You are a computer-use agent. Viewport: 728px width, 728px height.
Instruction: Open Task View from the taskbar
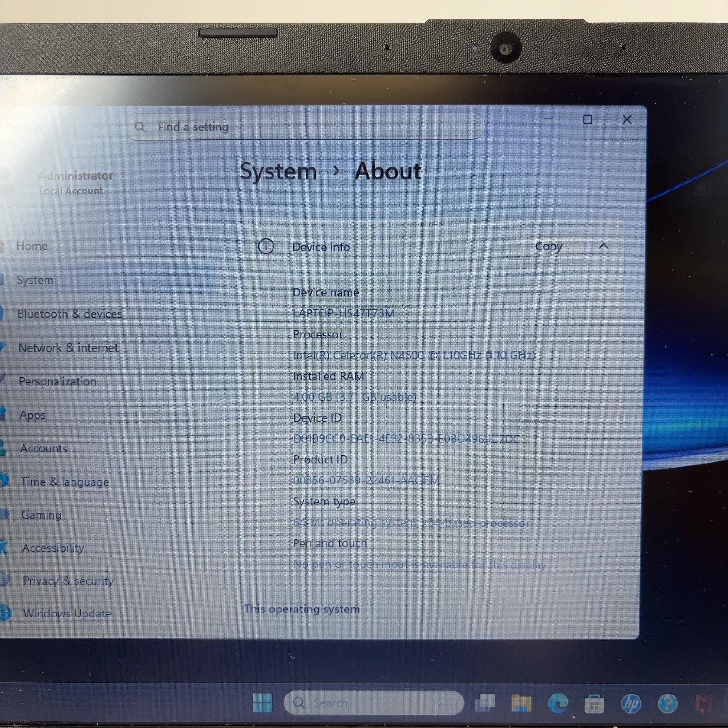coord(485,702)
